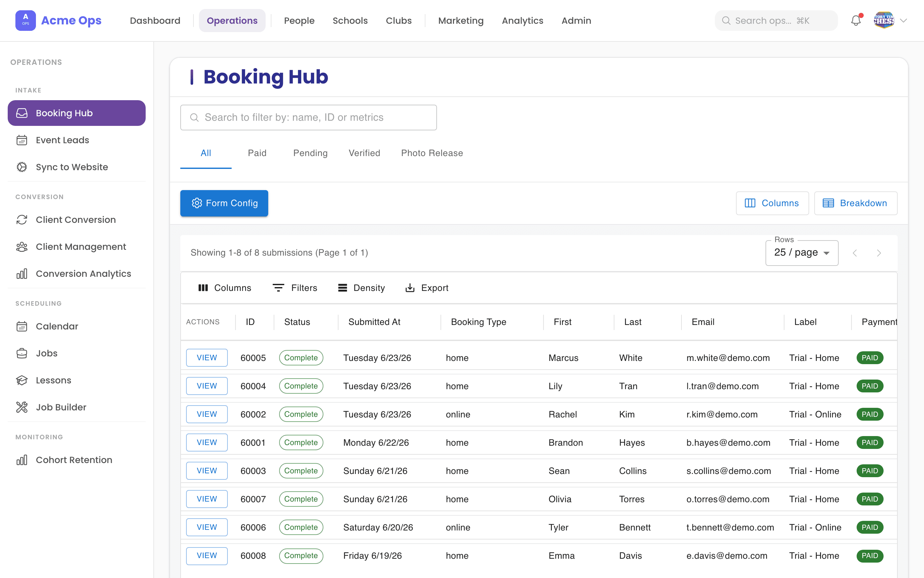This screenshot has width=924, height=578.
Task: Click the Jobs briefcase icon
Action: coord(22,353)
